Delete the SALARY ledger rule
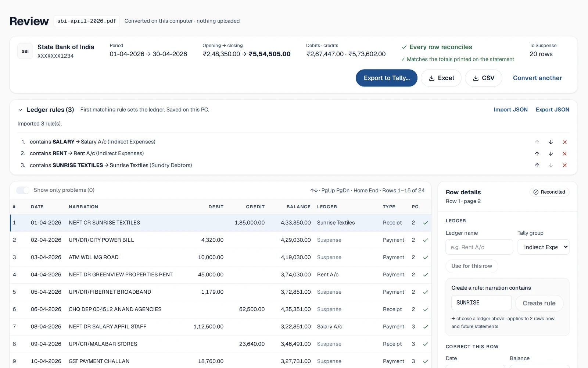The image size is (588, 368). click(x=564, y=142)
